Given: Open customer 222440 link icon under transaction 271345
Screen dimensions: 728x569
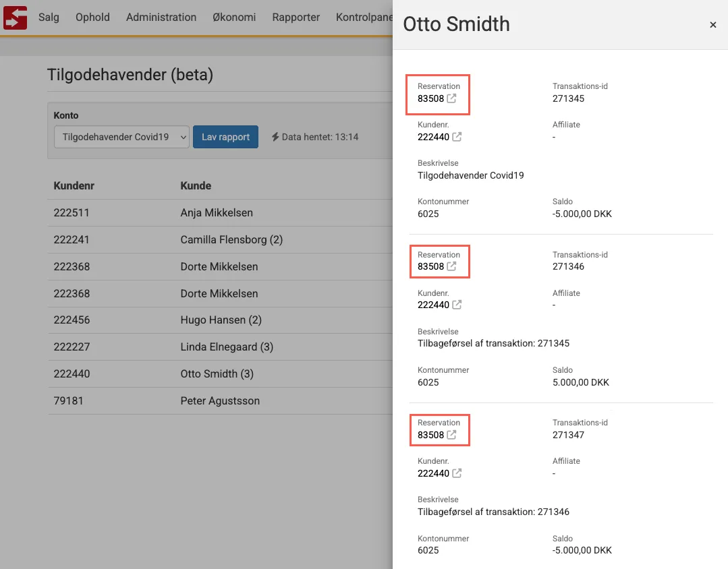Looking at the screenshot, I should coord(457,137).
